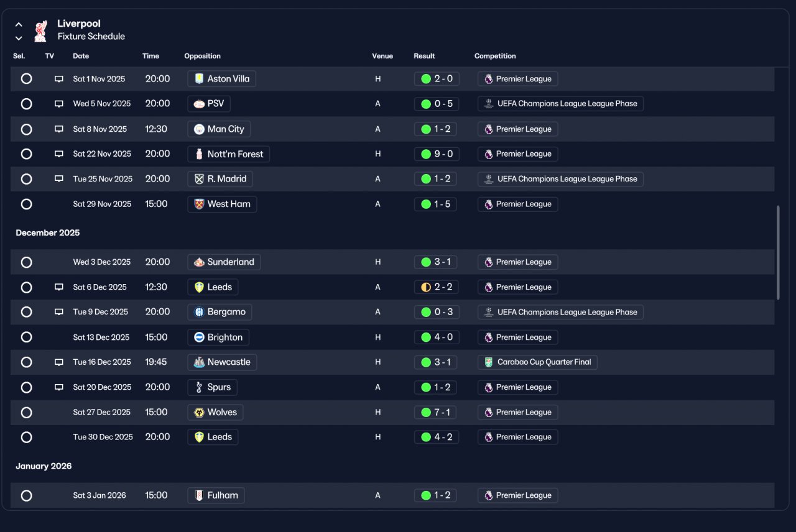Select the radio button for the Brighton fixture

tap(26, 337)
